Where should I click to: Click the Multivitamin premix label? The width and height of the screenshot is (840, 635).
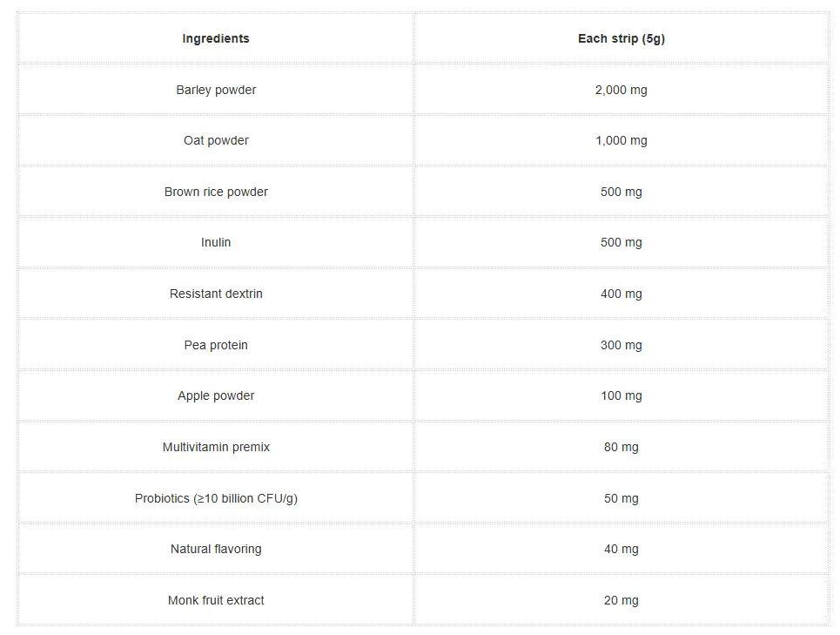click(216, 447)
